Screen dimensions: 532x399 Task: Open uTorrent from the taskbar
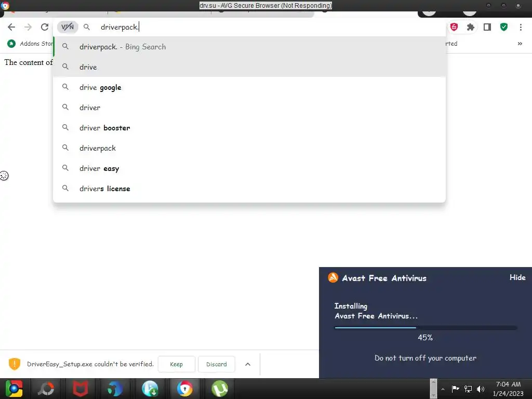click(x=220, y=389)
